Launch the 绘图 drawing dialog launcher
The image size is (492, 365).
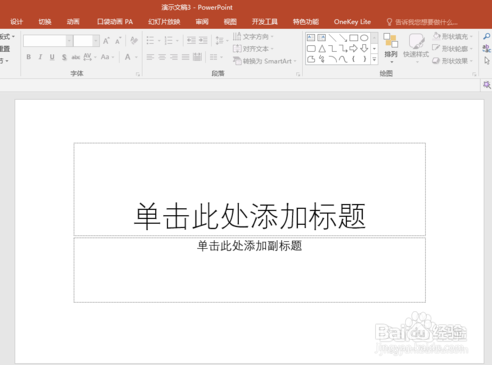tap(474, 74)
